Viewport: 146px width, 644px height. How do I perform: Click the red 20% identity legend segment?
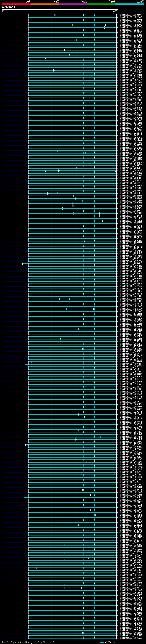pyautogui.click(x=16, y=4)
